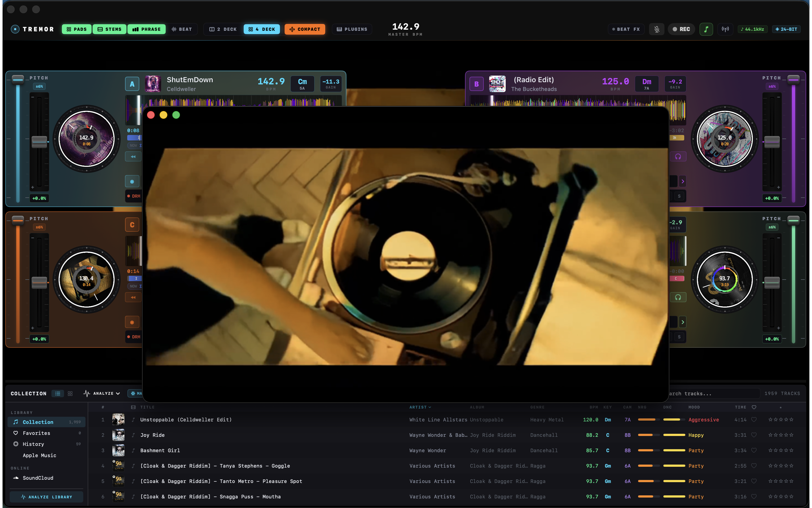Open Deck A key Cm 5A selector

302,84
